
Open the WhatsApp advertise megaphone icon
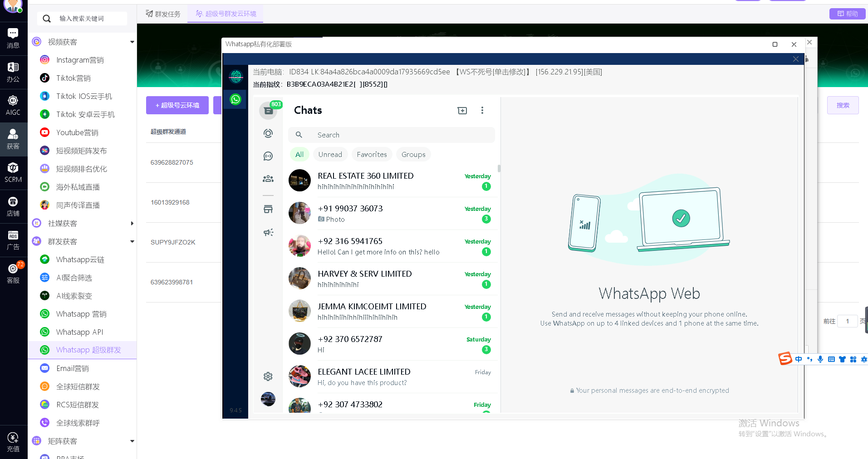268,232
